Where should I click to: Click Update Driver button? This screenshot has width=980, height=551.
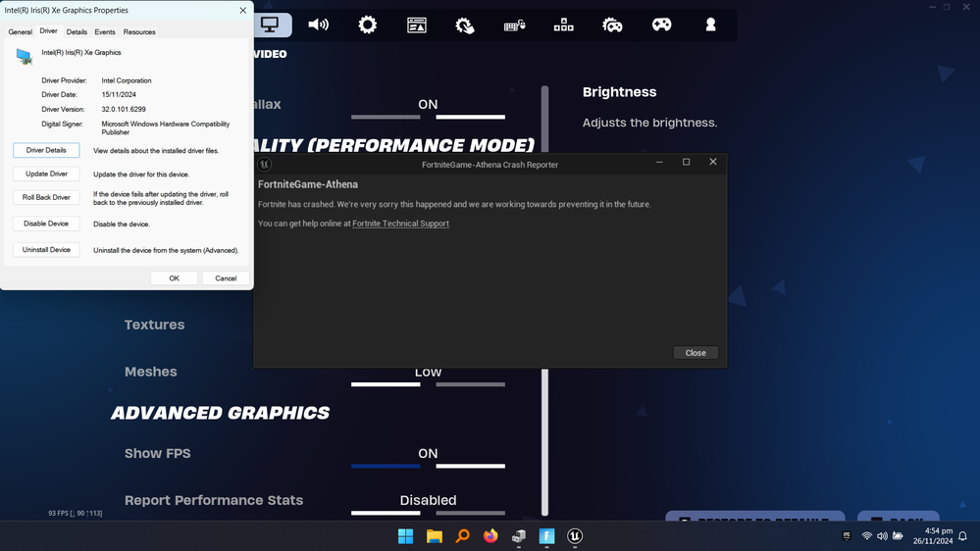(x=46, y=174)
